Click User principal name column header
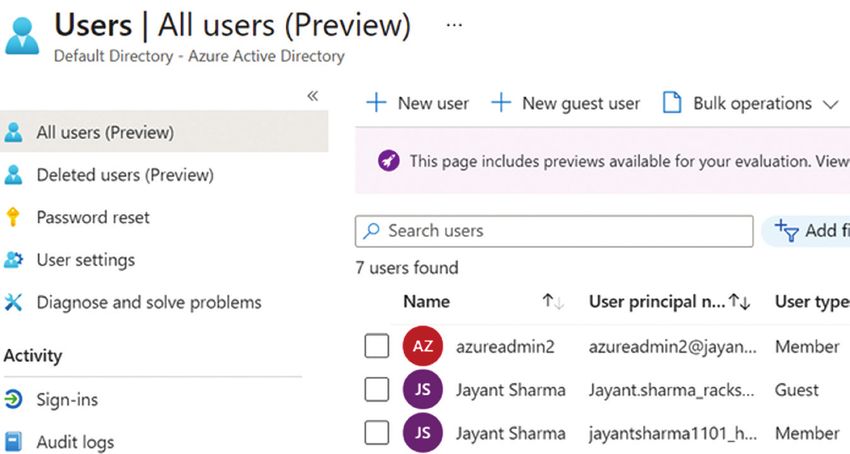This screenshot has width=850, height=454. [x=657, y=302]
